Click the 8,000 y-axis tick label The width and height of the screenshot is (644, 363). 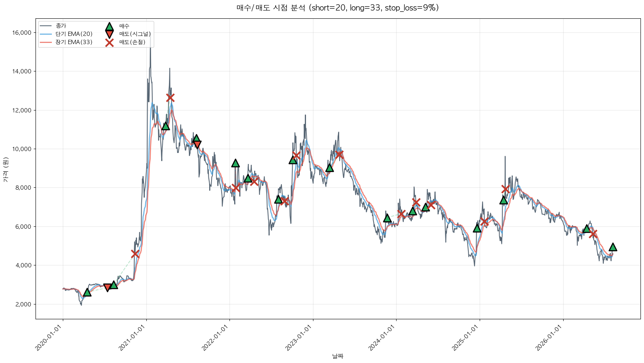click(x=23, y=188)
